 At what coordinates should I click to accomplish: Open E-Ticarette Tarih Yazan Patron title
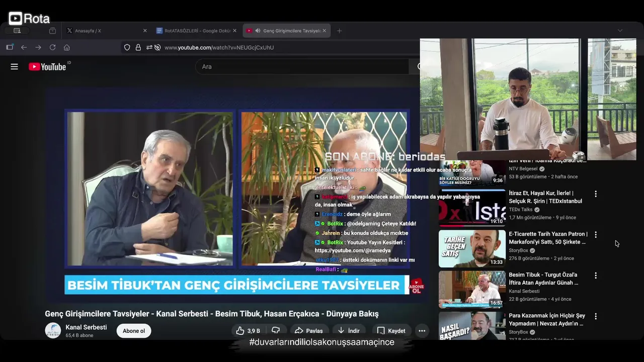coord(548,238)
